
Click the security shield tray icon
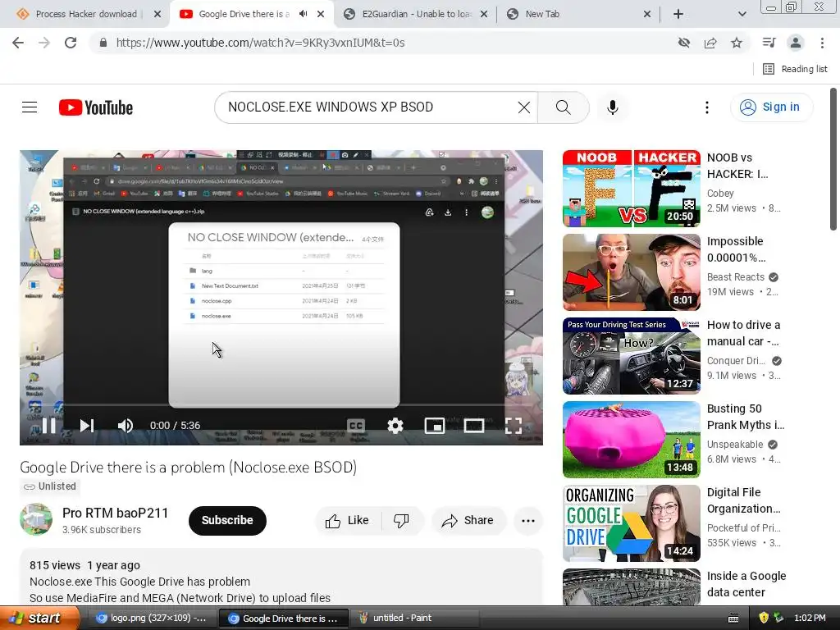pyautogui.click(x=764, y=618)
